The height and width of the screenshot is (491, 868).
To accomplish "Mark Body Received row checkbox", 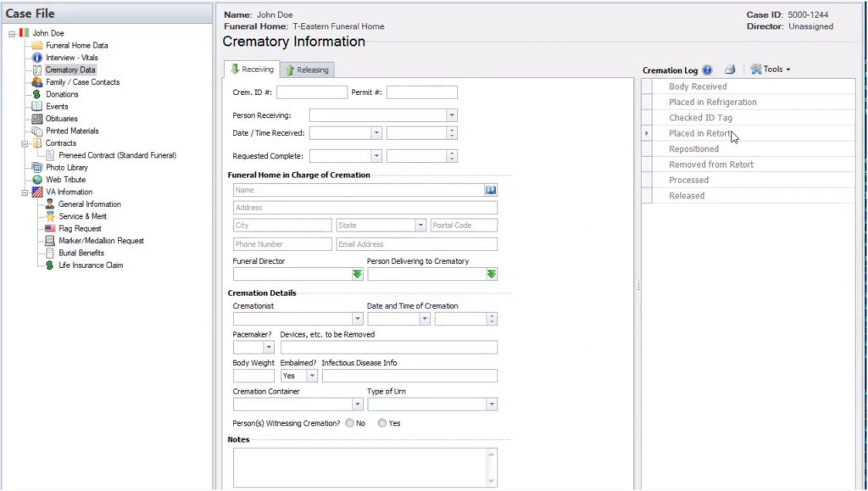I will (x=647, y=86).
